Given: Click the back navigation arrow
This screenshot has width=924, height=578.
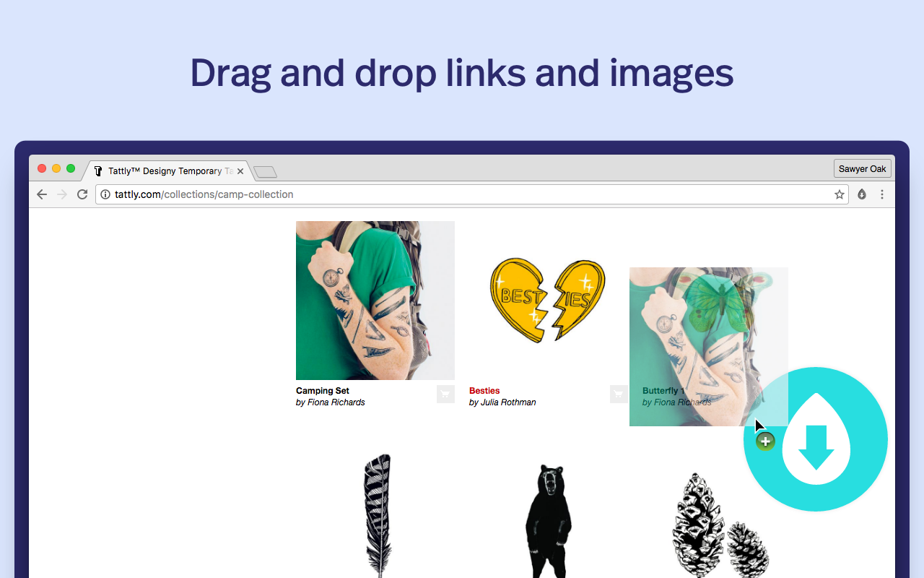Looking at the screenshot, I should (x=41, y=194).
